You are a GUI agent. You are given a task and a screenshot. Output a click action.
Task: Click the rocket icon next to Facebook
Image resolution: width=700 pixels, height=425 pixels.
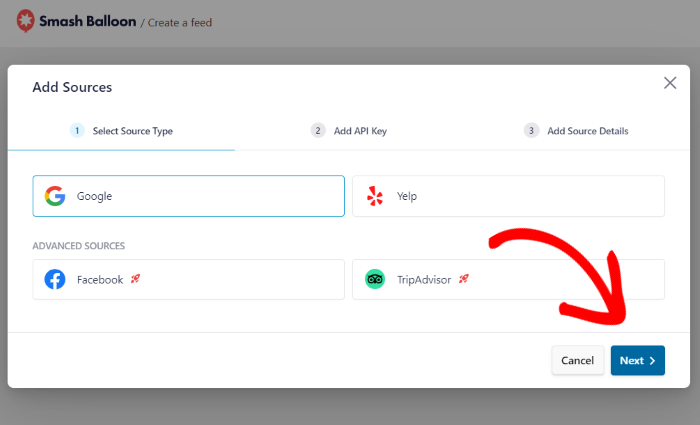point(135,279)
